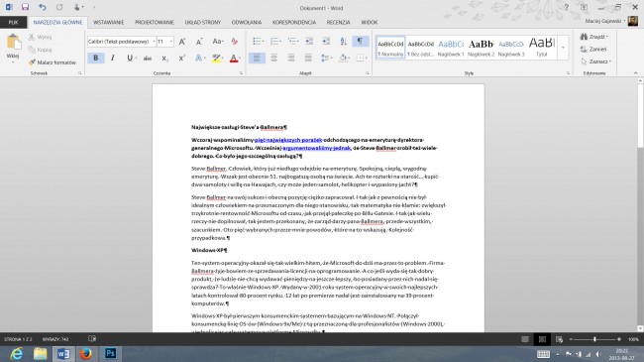
Task: Sort paragraphs with the A-Z sort icon
Action: point(344,41)
